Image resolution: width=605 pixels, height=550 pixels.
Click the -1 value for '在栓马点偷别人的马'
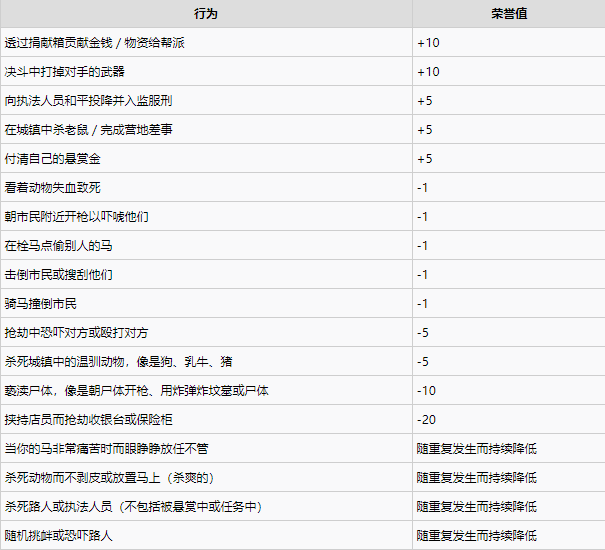[422, 245]
